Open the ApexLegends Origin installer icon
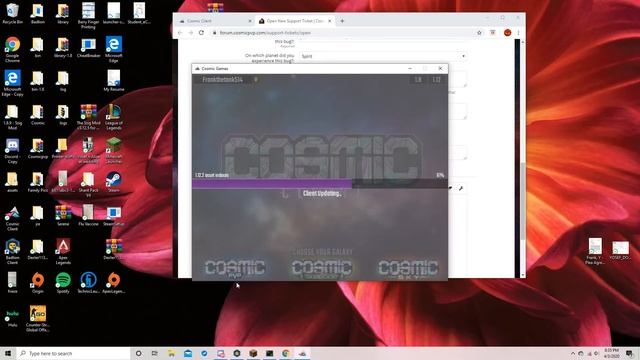 tap(113, 283)
